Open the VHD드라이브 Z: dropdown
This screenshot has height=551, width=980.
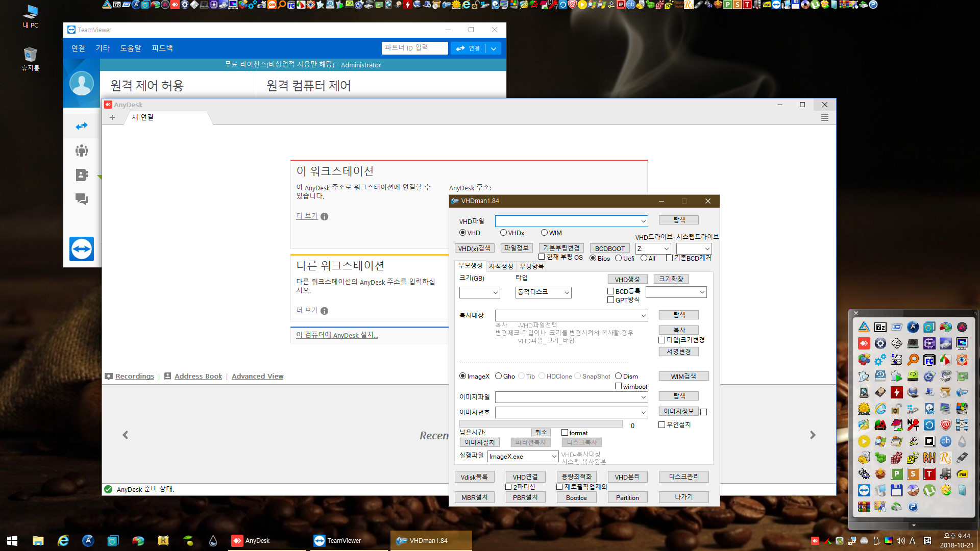(x=666, y=248)
